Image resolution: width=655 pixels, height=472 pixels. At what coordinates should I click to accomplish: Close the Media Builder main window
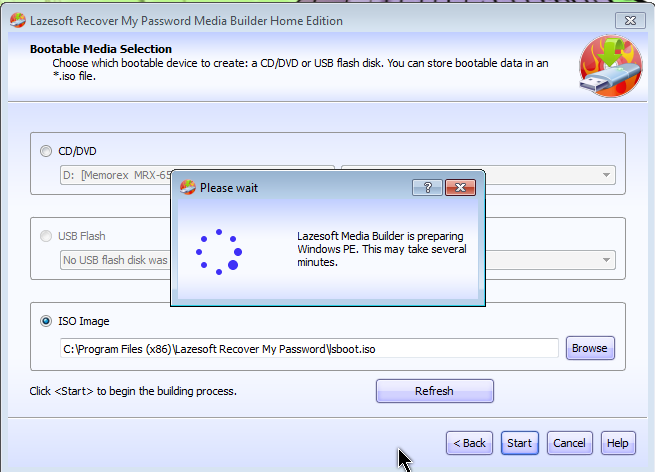(x=630, y=20)
